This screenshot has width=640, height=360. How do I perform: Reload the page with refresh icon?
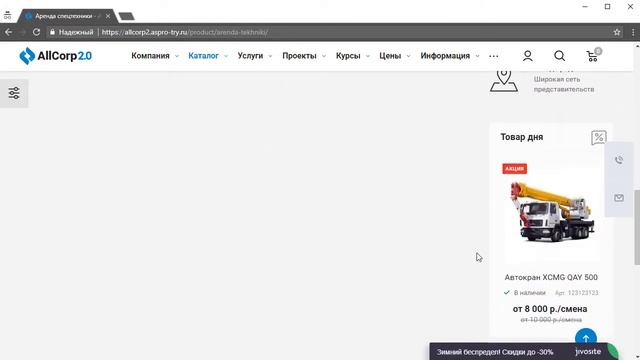(x=36, y=32)
